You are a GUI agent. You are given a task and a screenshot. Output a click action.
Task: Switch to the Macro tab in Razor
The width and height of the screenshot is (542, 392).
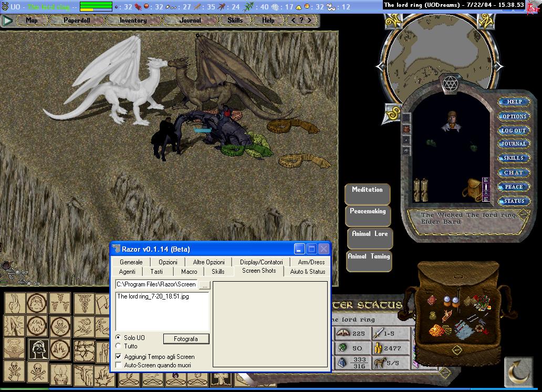click(x=189, y=272)
